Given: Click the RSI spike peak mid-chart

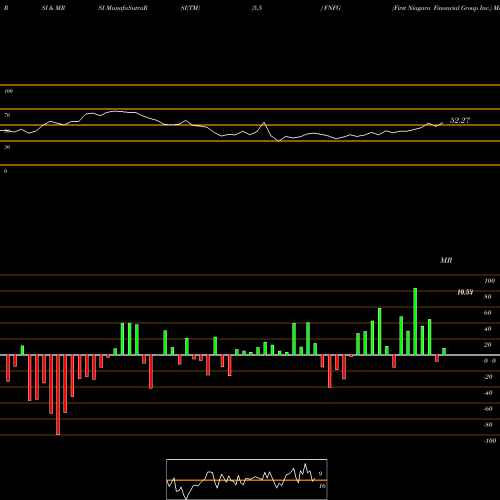Looking at the screenshot, I should click(x=264, y=123).
